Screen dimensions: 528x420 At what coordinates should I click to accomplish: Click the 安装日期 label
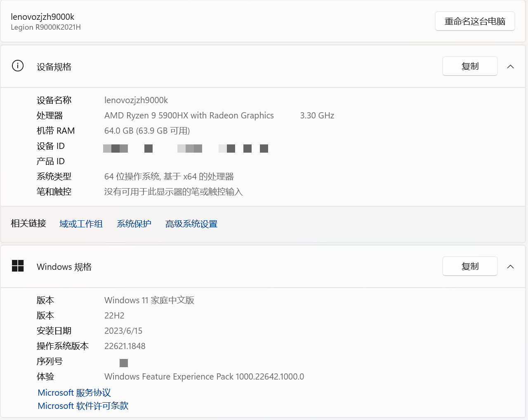click(54, 331)
